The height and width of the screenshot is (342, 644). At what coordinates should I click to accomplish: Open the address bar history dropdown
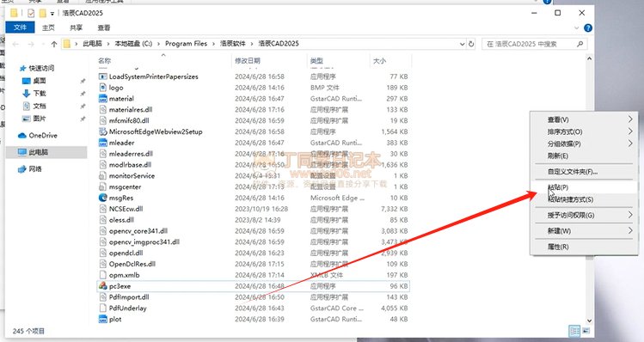point(462,44)
